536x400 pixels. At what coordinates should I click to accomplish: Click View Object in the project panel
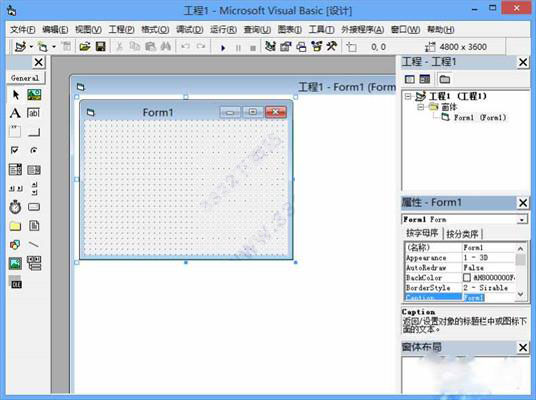click(425, 79)
